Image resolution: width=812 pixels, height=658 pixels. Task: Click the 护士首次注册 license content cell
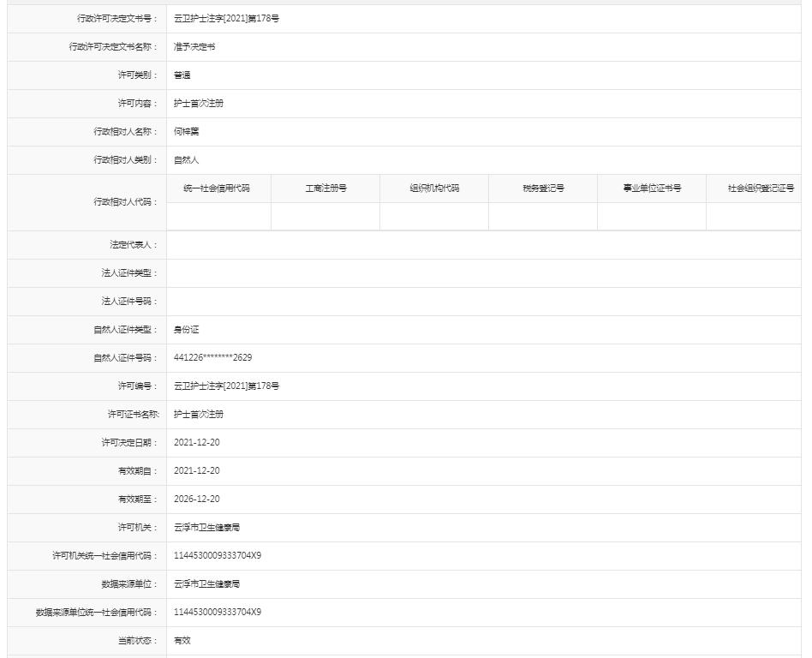(198, 104)
